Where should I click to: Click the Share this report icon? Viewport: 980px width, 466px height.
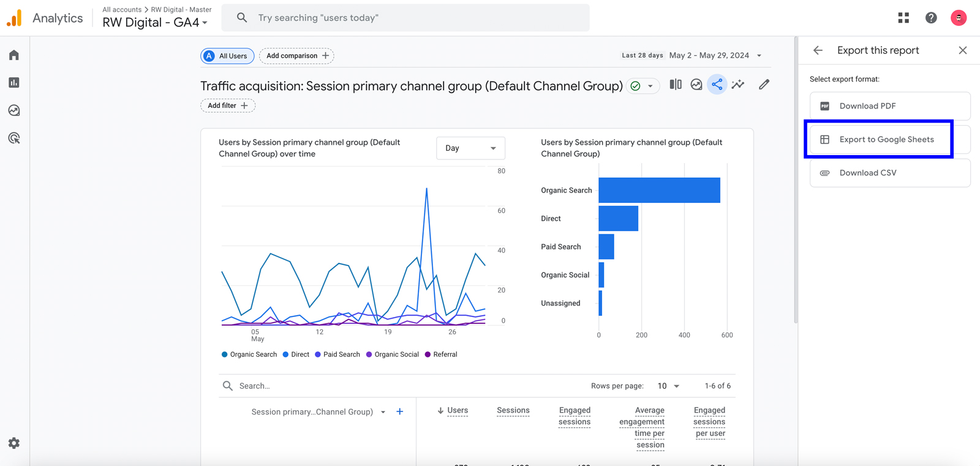(717, 85)
